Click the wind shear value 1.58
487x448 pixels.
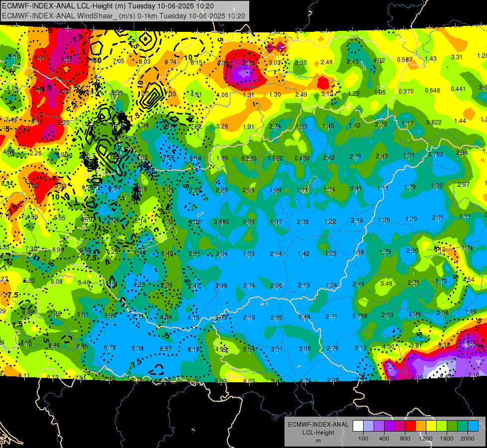tap(358, 252)
